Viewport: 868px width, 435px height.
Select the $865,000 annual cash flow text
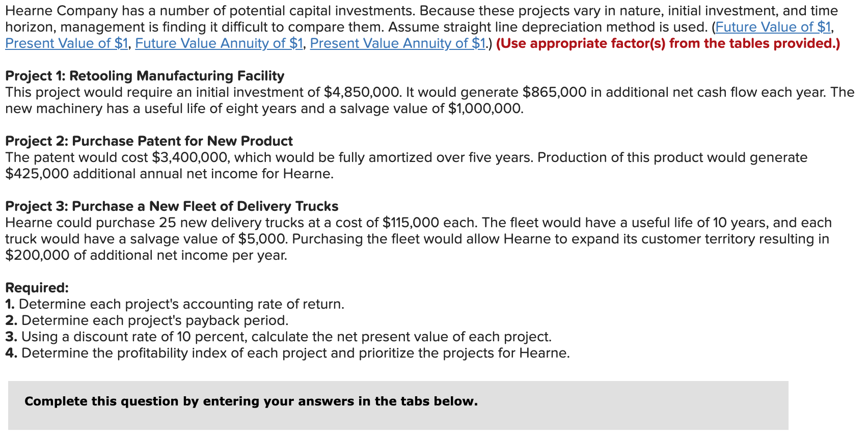[x=552, y=92]
